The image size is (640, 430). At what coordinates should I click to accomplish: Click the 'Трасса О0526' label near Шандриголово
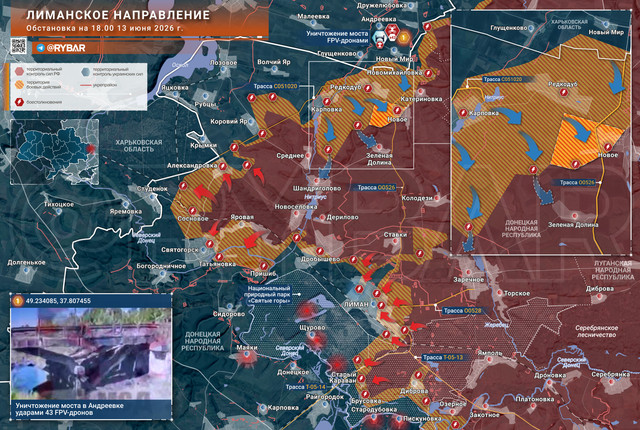376,188
